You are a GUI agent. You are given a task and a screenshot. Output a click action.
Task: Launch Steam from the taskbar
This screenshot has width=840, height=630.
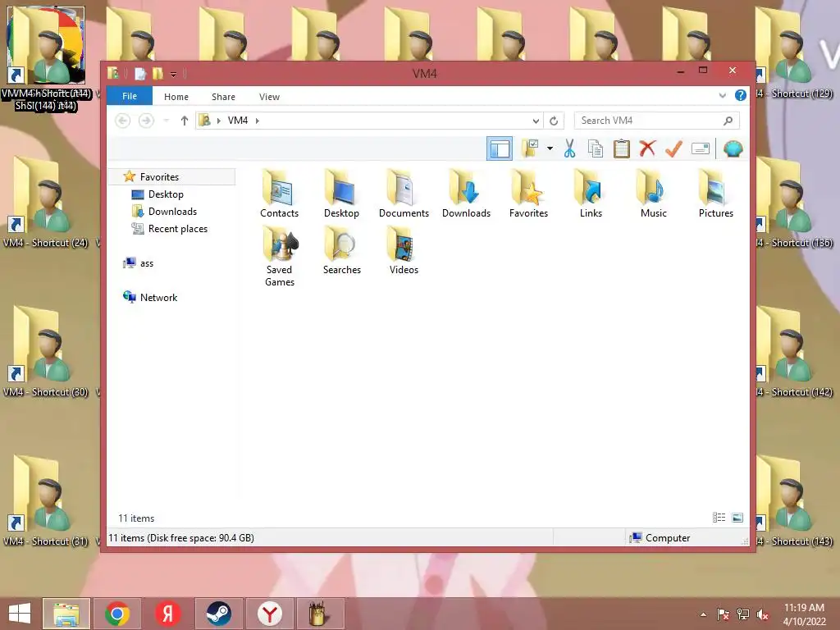(x=218, y=614)
